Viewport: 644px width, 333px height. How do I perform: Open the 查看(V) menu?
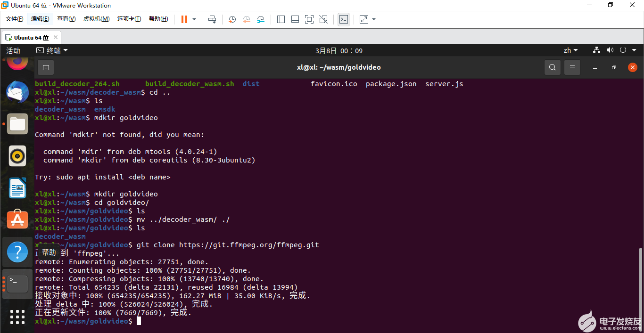pos(66,19)
